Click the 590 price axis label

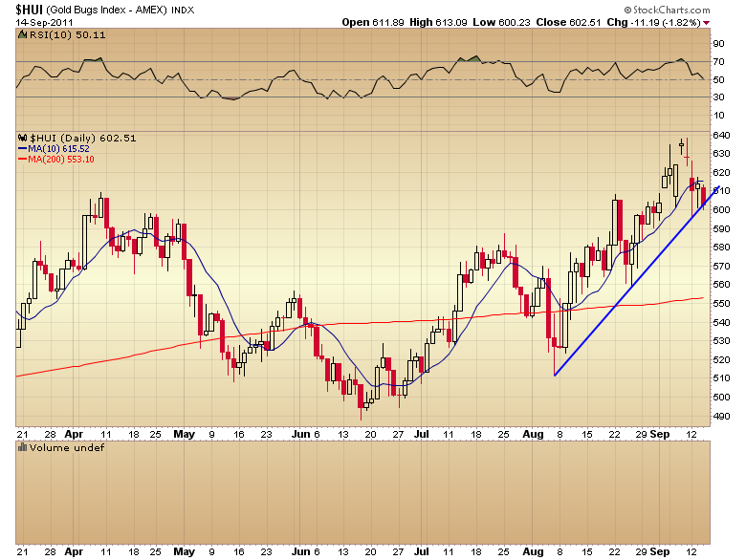point(721,228)
